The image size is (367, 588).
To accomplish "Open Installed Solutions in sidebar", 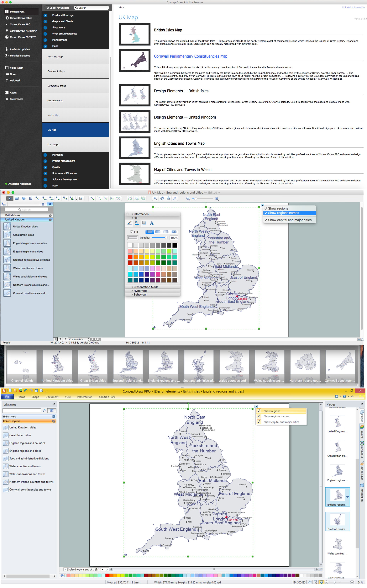I will click(20, 56).
